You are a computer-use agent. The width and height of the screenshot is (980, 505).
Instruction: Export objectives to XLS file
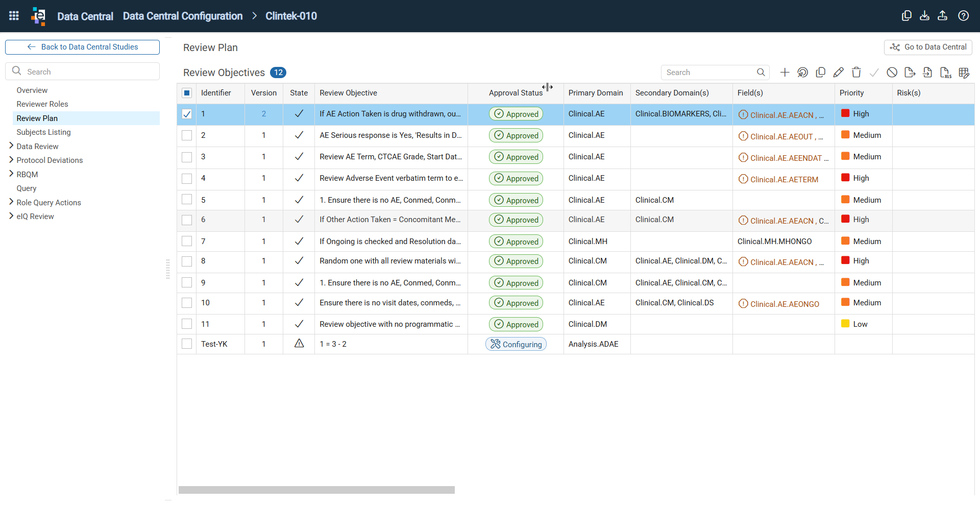tap(946, 73)
